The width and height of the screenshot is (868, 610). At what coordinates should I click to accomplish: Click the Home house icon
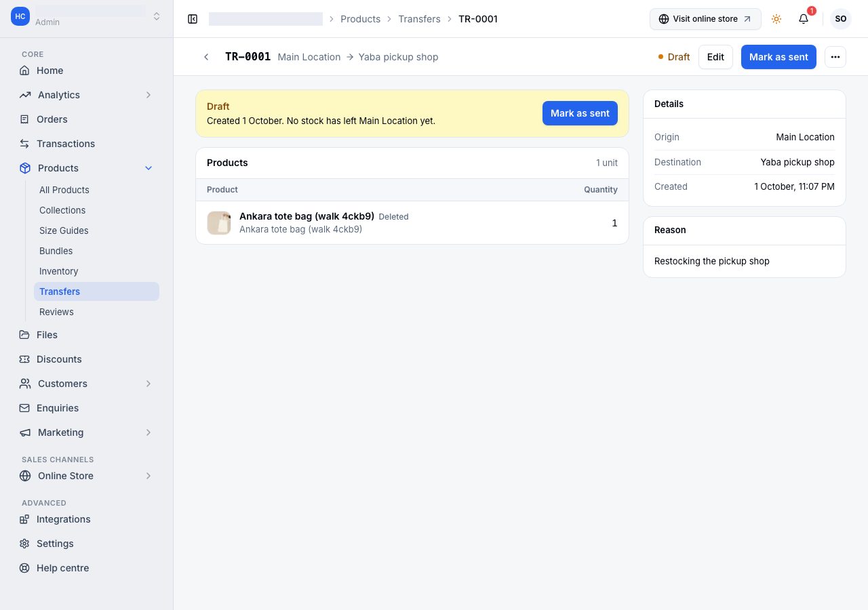(x=24, y=70)
